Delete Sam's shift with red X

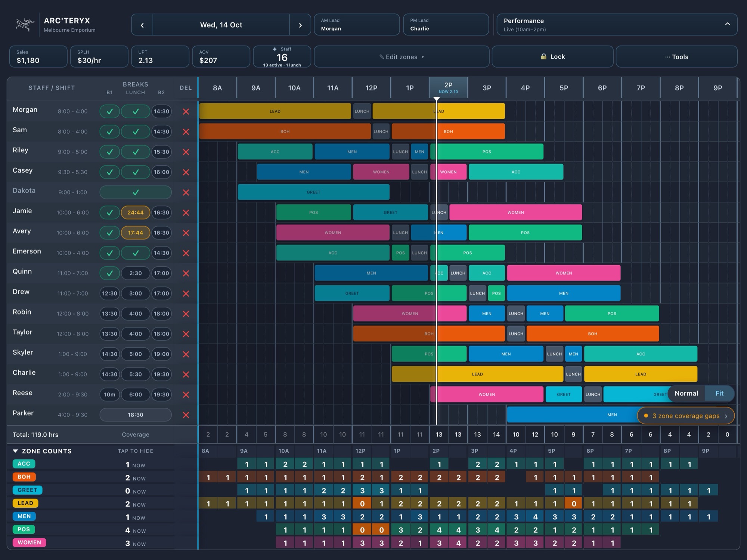[186, 132]
